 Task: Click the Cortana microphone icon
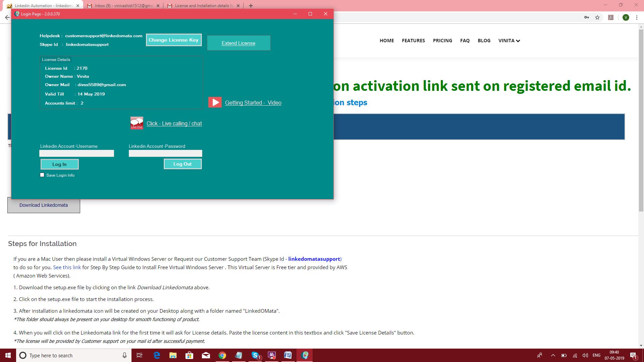pyautogui.click(x=124, y=355)
